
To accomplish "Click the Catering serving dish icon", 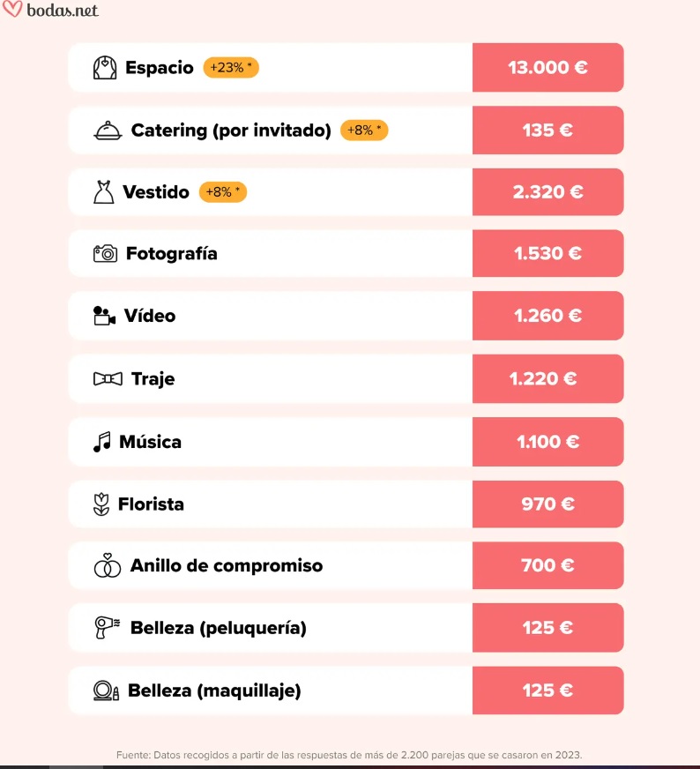I will click(x=108, y=131).
